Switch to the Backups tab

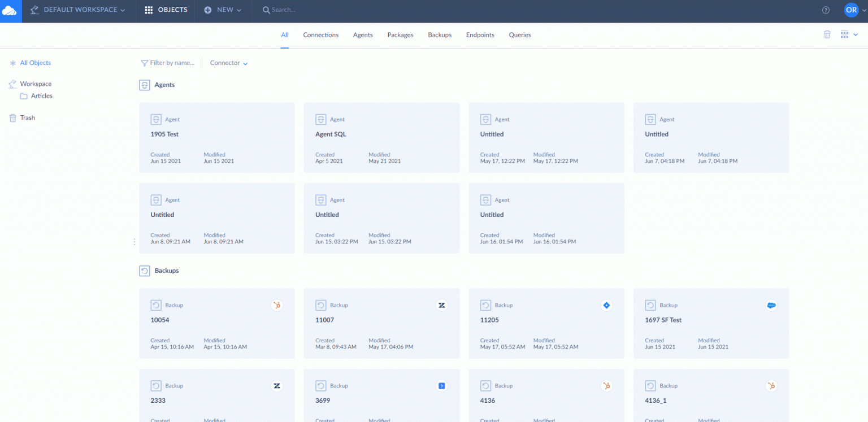[x=439, y=35]
